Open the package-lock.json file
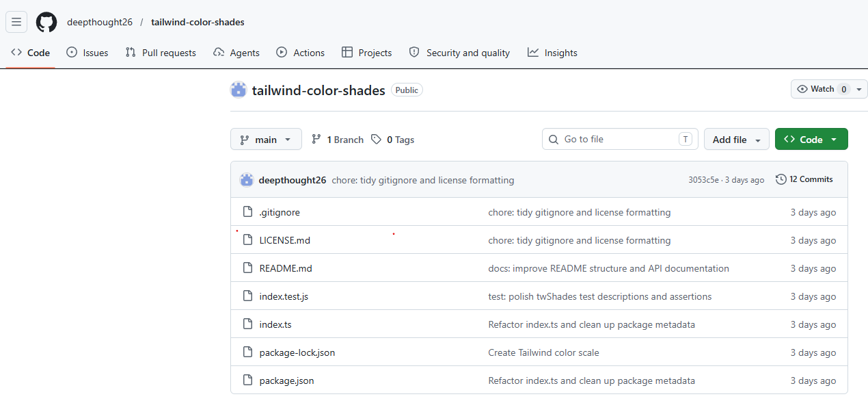Screen dimensions: 868x401 297,352
